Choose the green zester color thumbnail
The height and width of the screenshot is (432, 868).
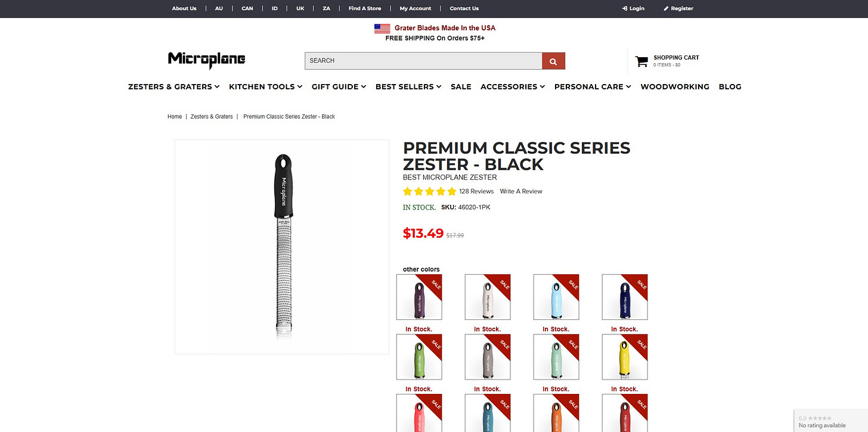[x=419, y=357]
